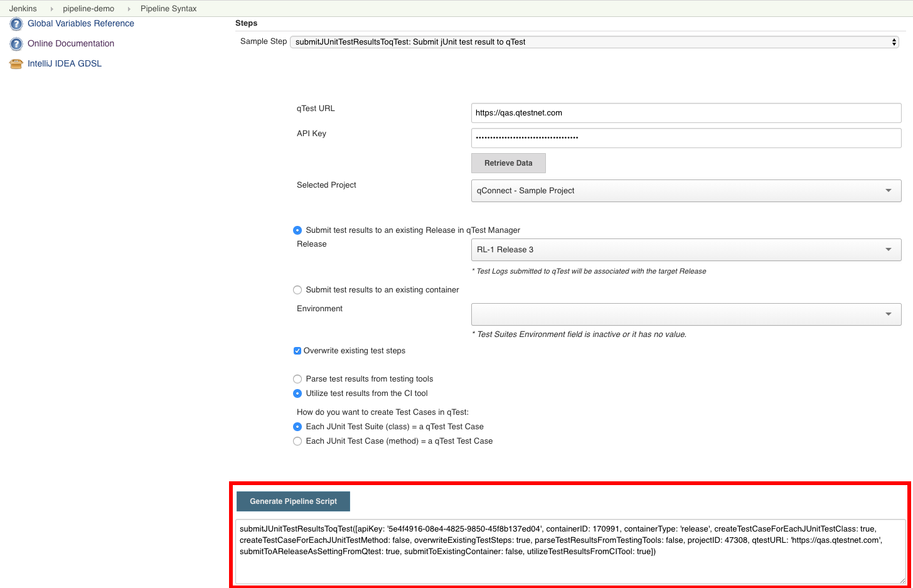
Task: Go to Jenkins home in breadcrumb
Action: pyautogui.click(x=23, y=9)
